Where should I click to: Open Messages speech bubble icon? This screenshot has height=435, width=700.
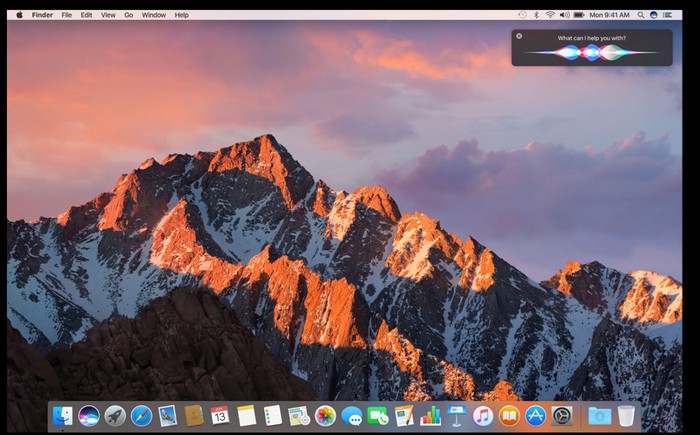(352, 416)
